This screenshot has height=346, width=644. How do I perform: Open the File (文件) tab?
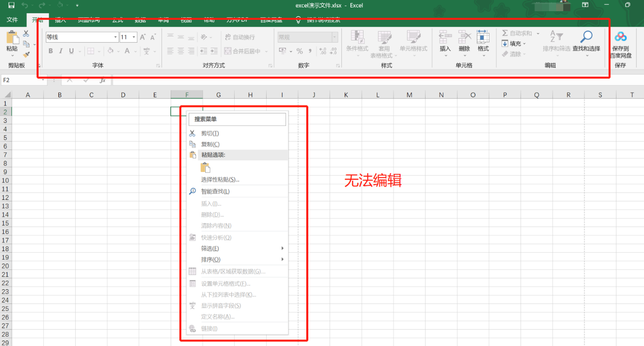[12, 20]
